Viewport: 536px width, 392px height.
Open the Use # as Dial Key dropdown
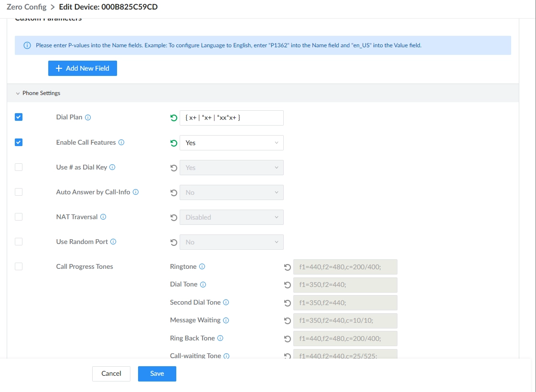[231, 168]
